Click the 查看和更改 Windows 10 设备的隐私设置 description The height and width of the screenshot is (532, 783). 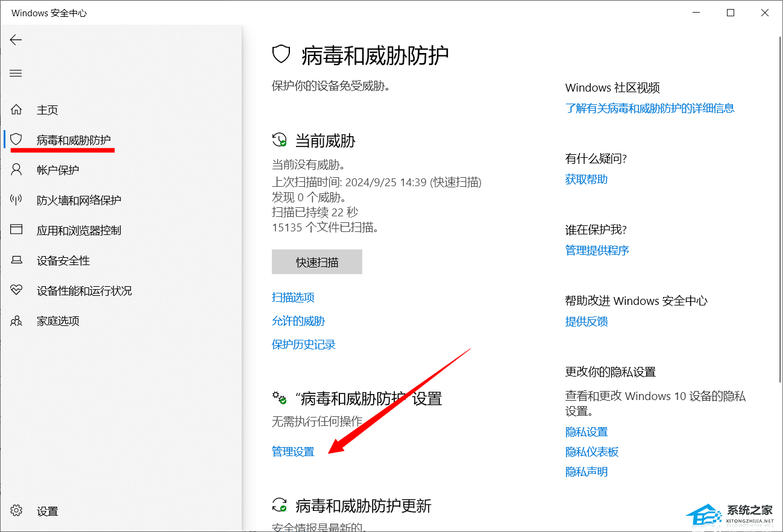point(655,404)
